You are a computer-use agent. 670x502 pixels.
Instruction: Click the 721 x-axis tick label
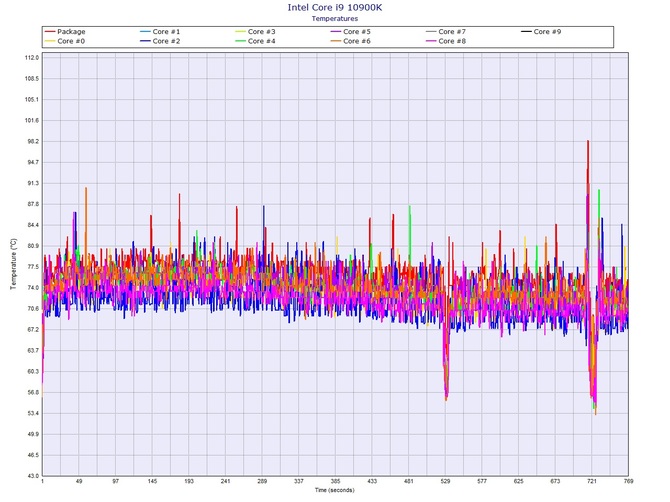coord(591,481)
